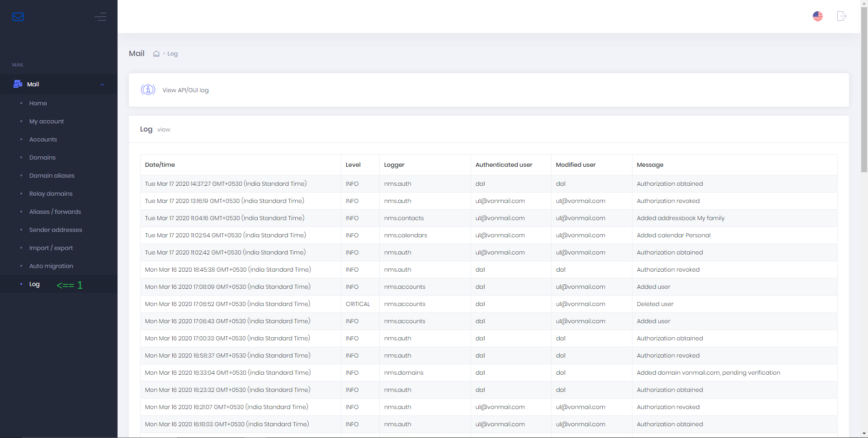Navigate to Relay domains

tap(51, 194)
